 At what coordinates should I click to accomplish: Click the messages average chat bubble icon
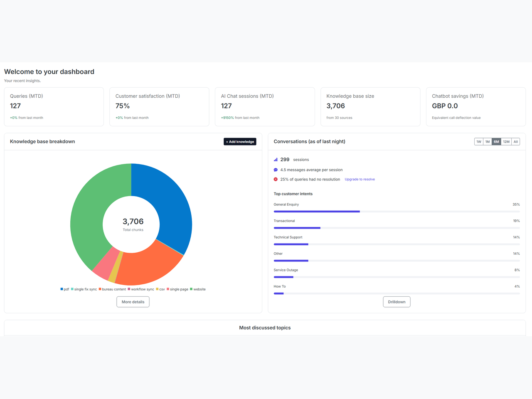coord(276,170)
